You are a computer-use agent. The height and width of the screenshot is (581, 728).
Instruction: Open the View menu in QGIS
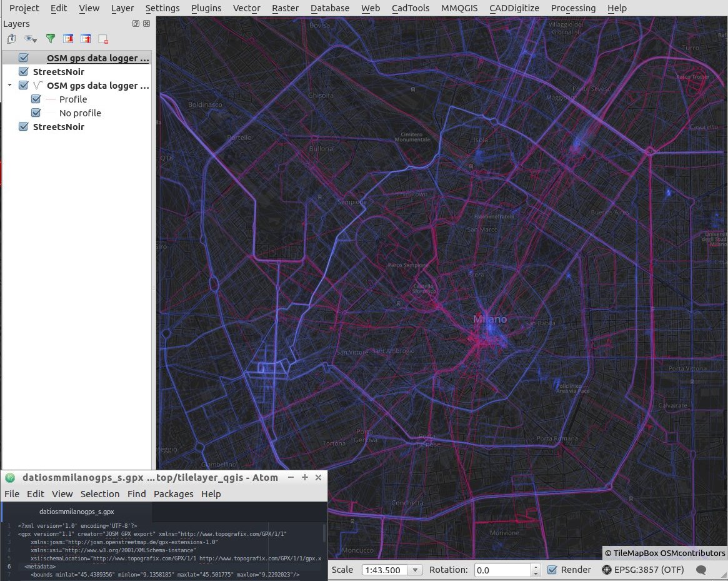89,8
